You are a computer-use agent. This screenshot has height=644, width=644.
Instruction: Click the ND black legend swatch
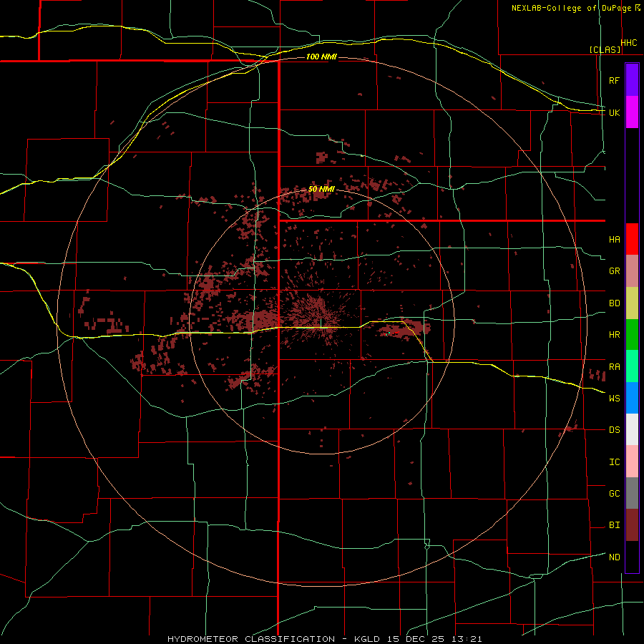click(632, 557)
